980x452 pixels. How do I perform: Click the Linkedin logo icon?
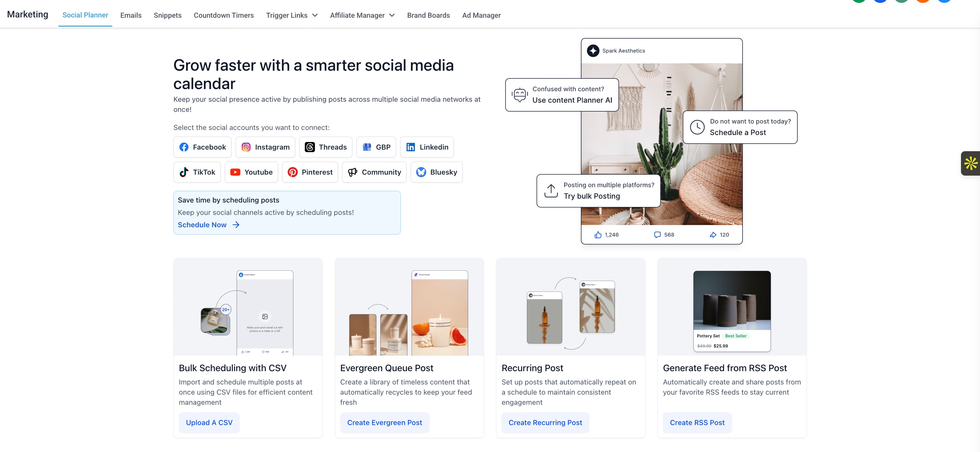[x=410, y=147]
